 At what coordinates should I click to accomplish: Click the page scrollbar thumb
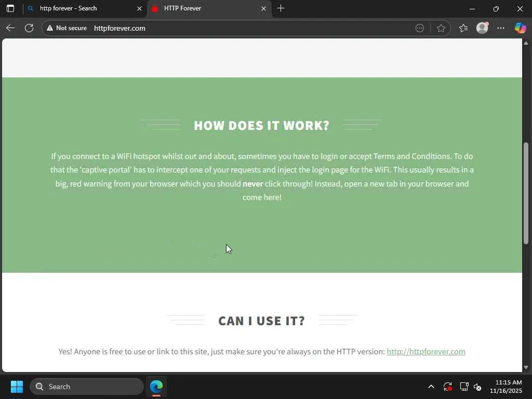pos(526,193)
